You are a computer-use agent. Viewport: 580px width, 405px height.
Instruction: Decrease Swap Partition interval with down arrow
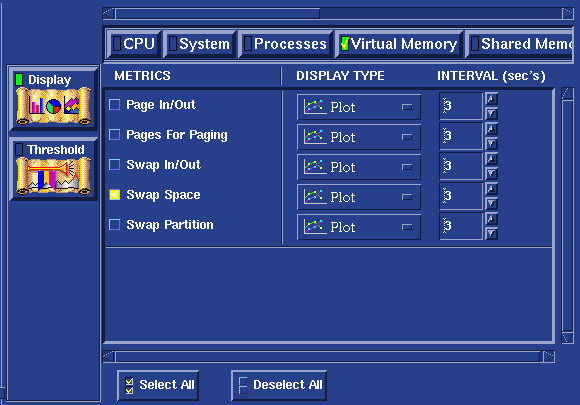[491, 233]
